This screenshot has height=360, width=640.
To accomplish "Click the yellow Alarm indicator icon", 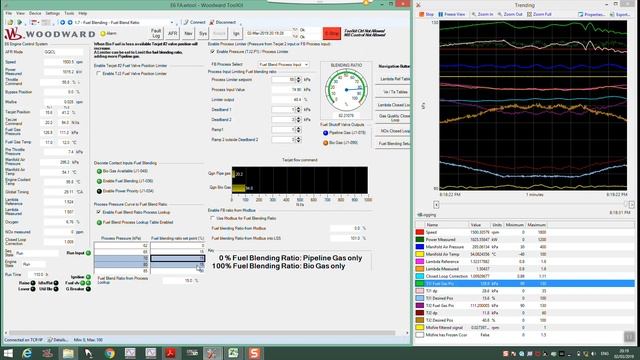I will coord(103,33).
